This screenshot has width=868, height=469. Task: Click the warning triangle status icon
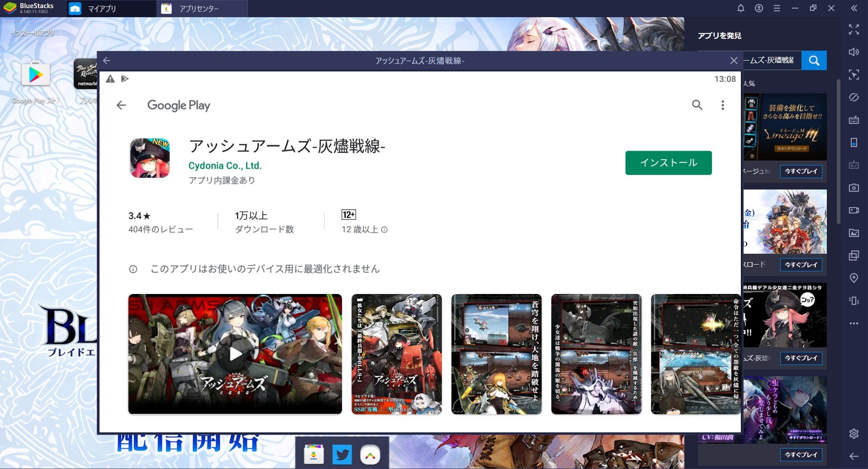pyautogui.click(x=110, y=79)
